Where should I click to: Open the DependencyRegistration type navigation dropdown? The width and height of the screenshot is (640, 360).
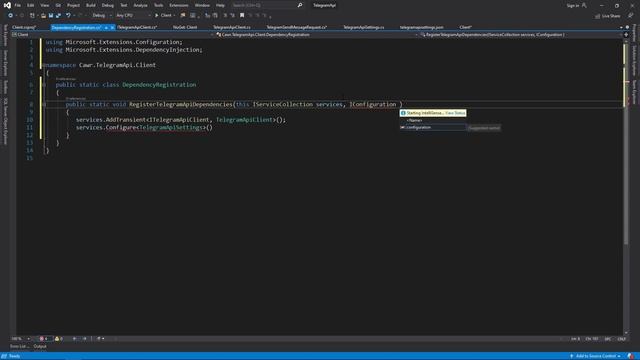pyautogui.click(x=317, y=35)
